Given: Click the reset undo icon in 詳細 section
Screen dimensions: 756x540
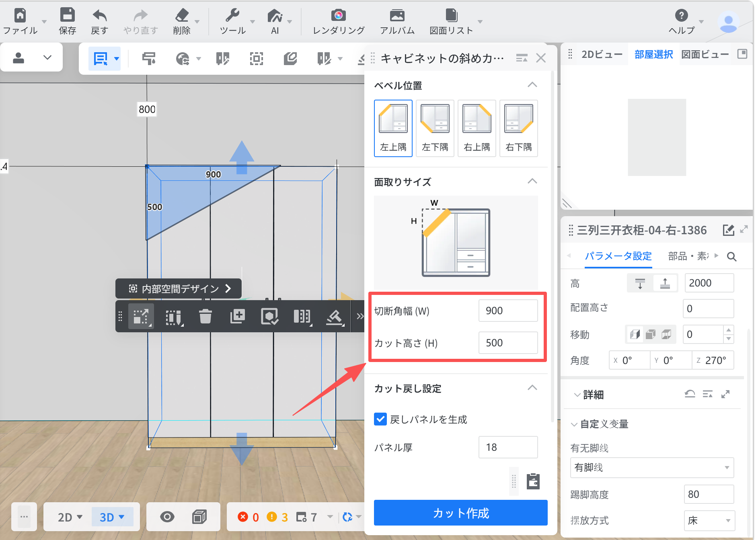Looking at the screenshot, I should click(690, 394).
